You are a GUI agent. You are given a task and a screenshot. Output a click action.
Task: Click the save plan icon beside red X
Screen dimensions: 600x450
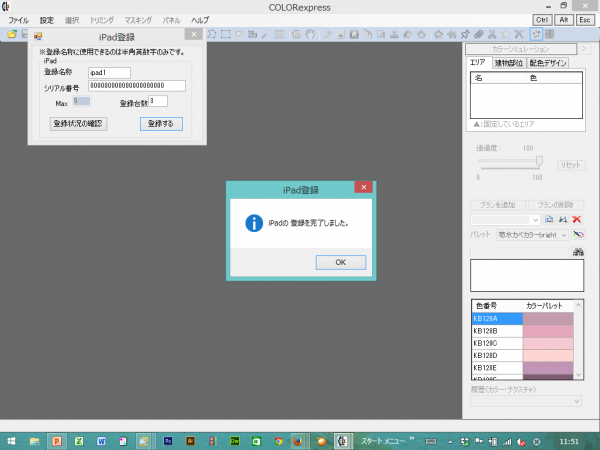563,219
